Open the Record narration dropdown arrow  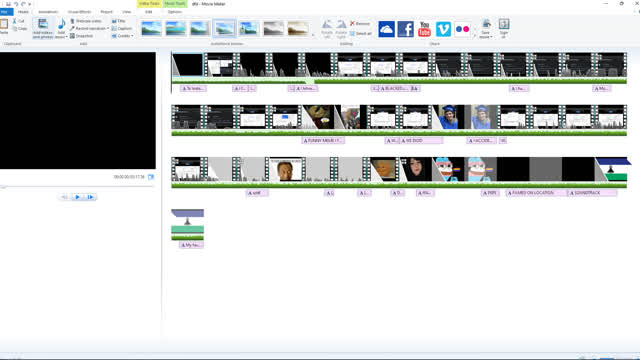108,28
